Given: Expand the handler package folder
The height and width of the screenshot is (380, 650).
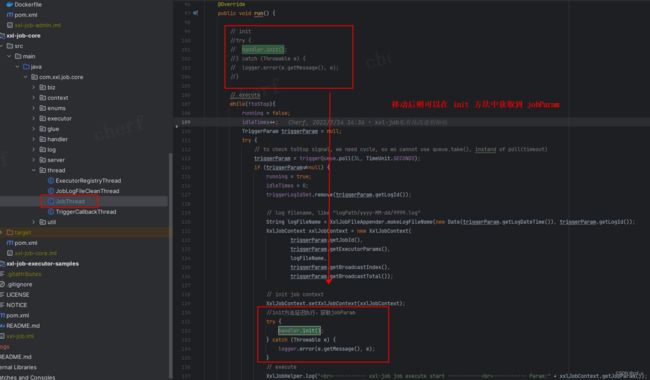Looking at the screenshot, I should [x=34, y=139].
